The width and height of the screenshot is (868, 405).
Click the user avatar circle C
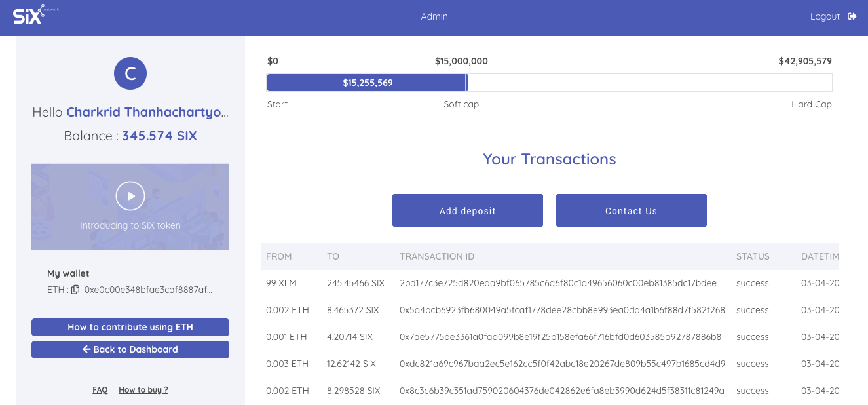[x=130, y=73]
